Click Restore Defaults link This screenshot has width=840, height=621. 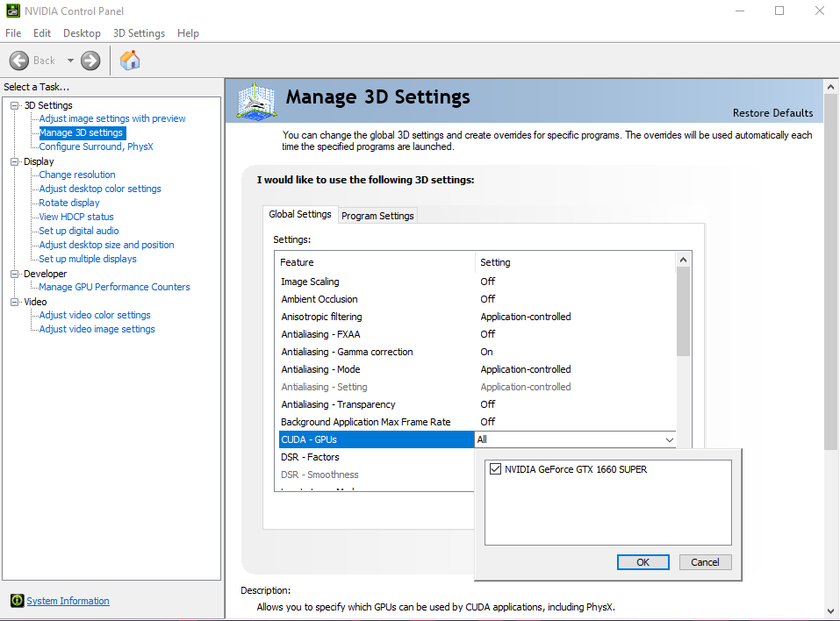(x=772, y=113)
